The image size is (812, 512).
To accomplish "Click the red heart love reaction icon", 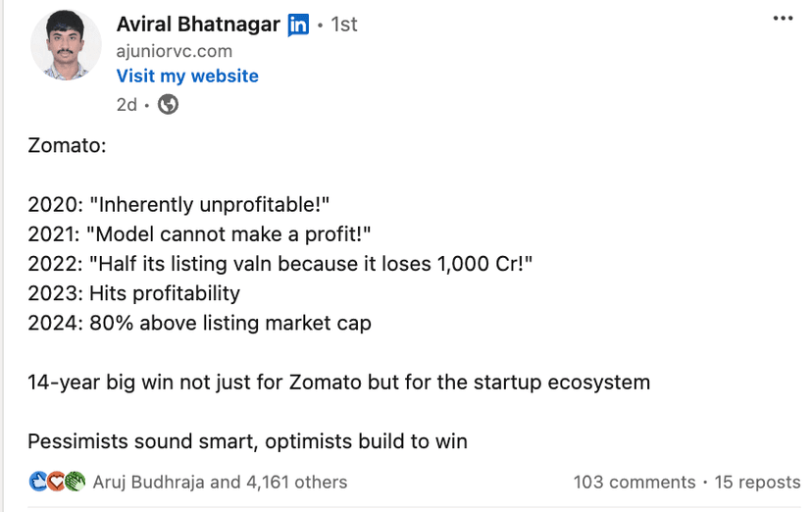I will 57,482.
